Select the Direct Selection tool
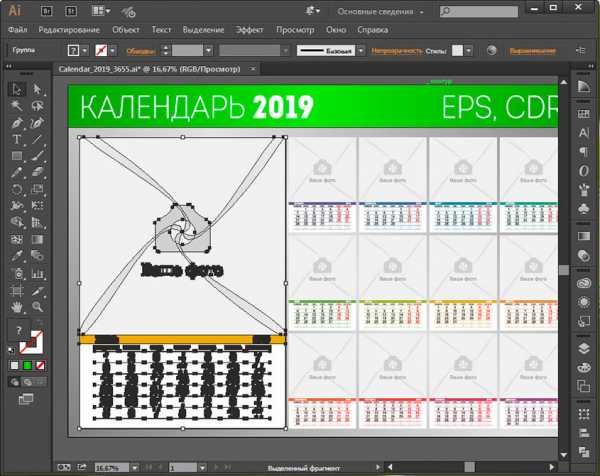The image size is (600, 476). click(37, 89)
